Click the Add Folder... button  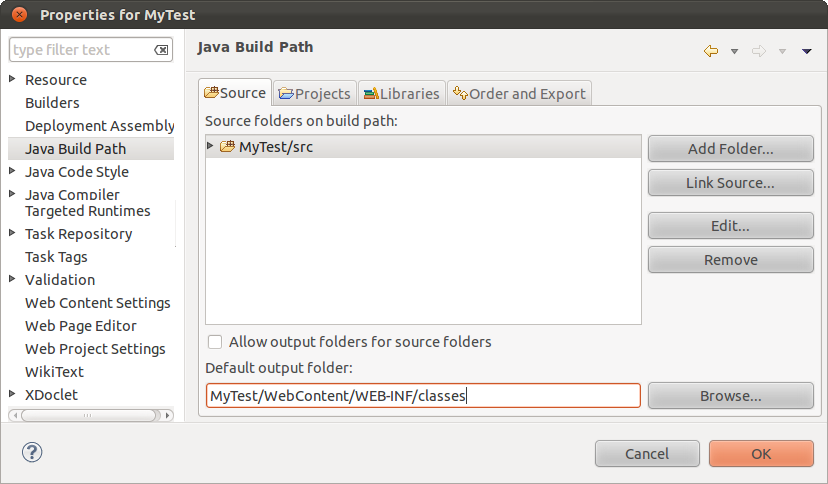click(x=730, y=149)
